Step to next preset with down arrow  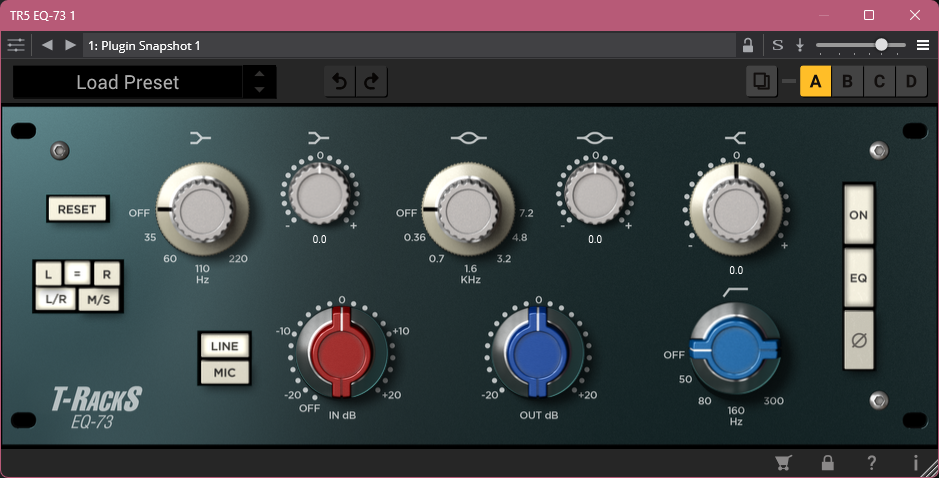tap(259, 90)
